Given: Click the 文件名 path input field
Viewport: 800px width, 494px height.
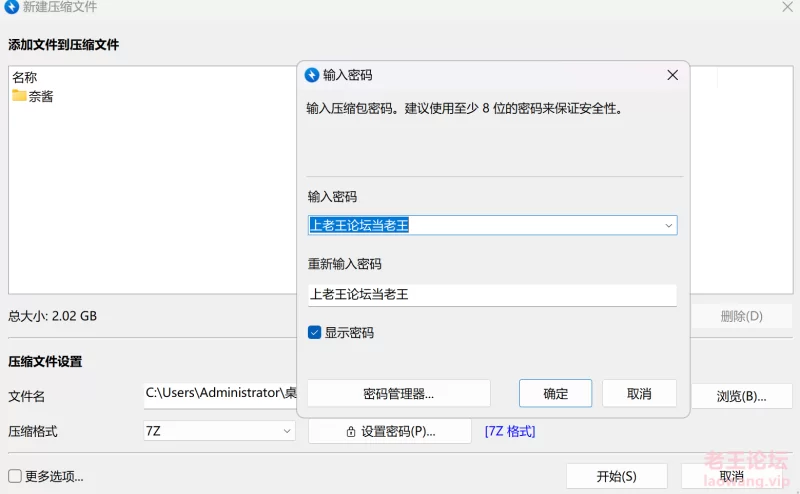Looking at the screenshot, I should point(220,395).
